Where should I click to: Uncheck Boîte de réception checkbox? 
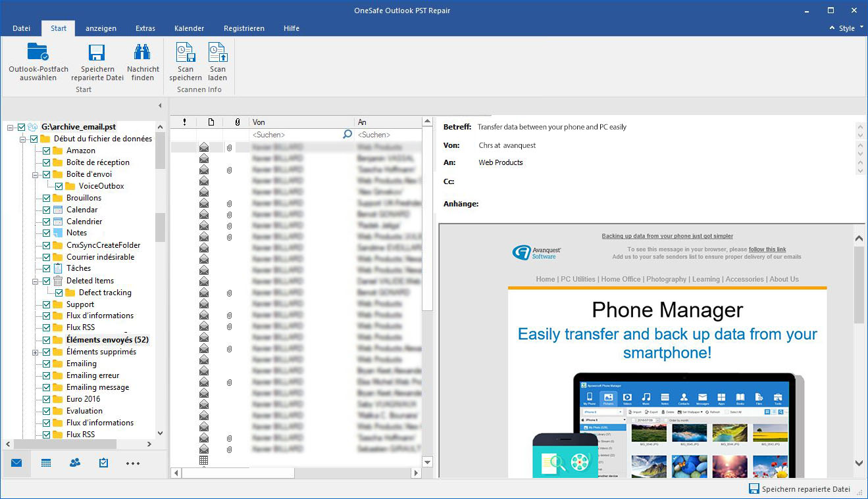coord(47,162)
